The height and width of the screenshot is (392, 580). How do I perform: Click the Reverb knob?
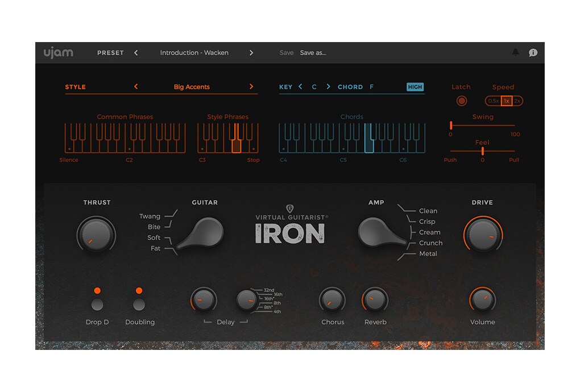tap(375, 299)
